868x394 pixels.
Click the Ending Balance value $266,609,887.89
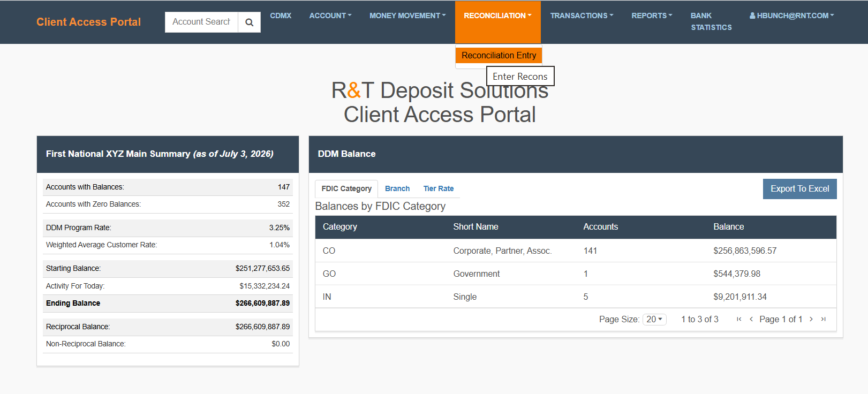click(x=262, y=303)
